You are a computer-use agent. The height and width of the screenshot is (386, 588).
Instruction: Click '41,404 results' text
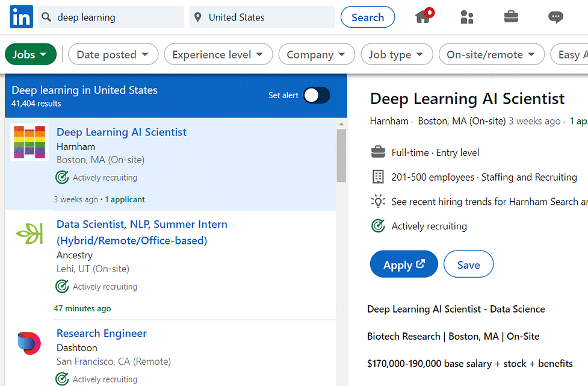coord(36,104)
